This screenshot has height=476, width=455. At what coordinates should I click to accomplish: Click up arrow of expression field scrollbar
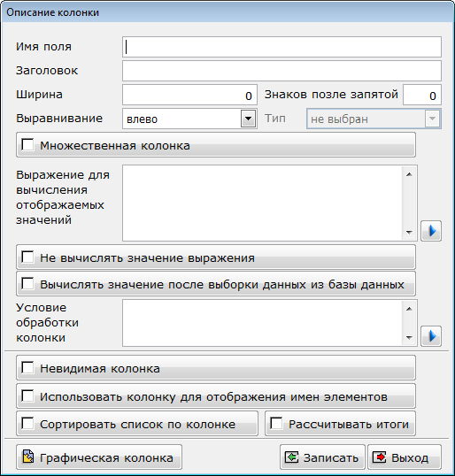click(x=409, y=174)
